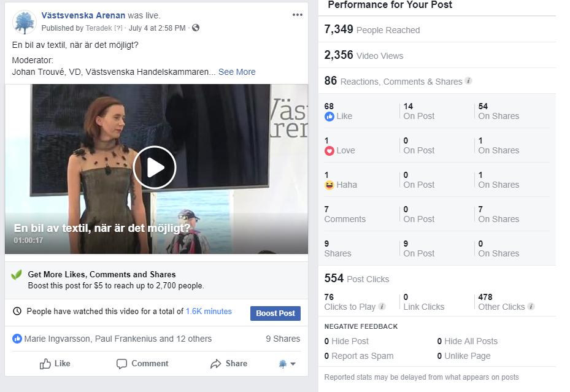The width and height of the screenshot is (570, 392).
Task: Click the Comment button under the post
Action: (x=142, y=363)
